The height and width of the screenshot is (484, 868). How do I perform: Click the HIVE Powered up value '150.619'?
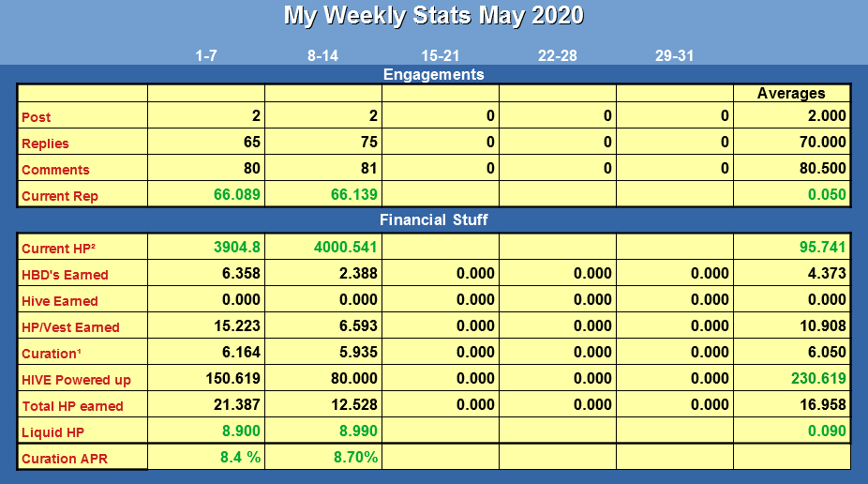(x=233, y=378)
